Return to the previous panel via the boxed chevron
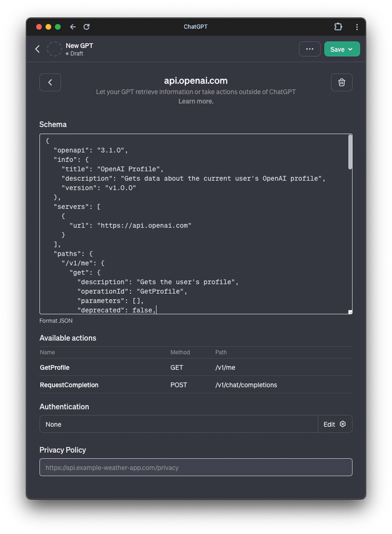 click(50, 82)
